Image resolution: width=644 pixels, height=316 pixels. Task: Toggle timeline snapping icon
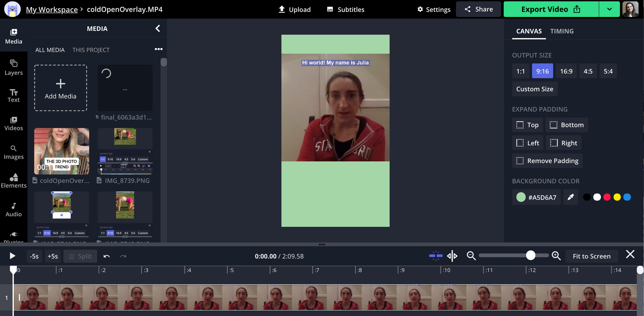click(x=436, y=256)
